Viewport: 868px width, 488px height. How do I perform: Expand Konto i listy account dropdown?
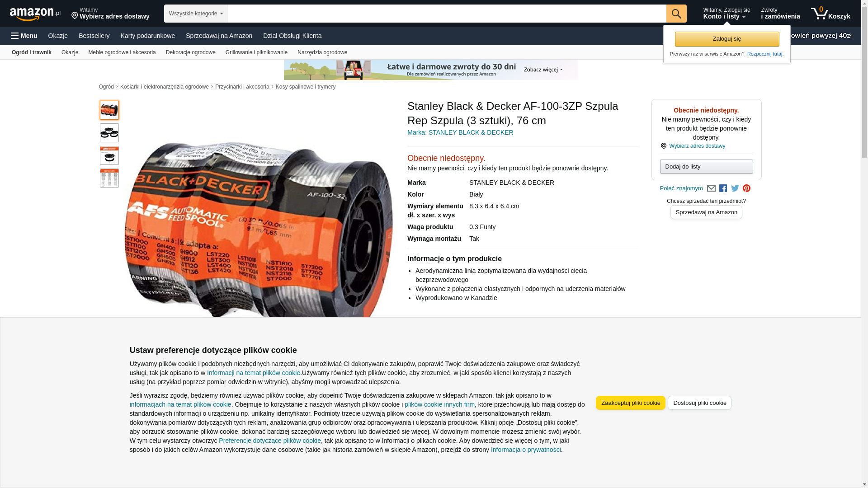coord(726,14)
